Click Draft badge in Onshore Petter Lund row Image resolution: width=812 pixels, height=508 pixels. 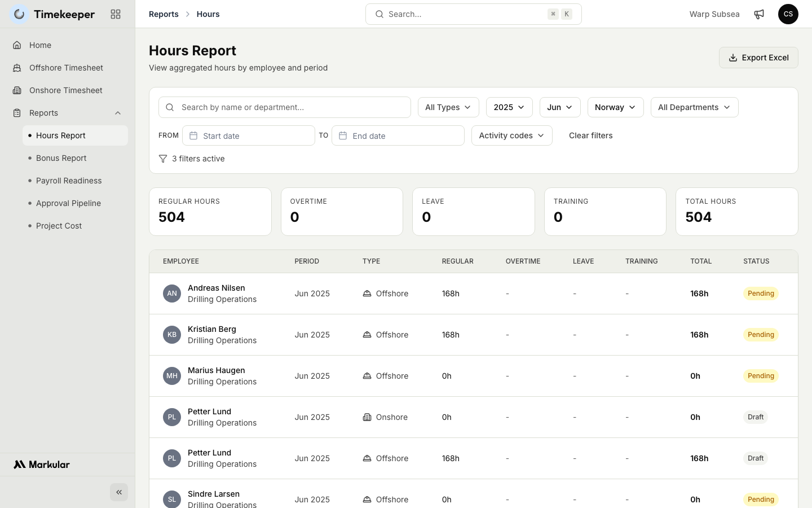[x=756, y=417]
